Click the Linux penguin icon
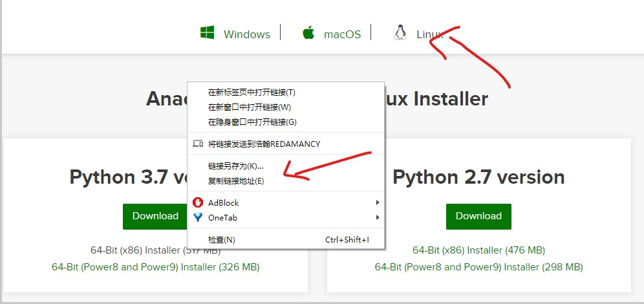644x304 pixels. click(x=400, y=32)
